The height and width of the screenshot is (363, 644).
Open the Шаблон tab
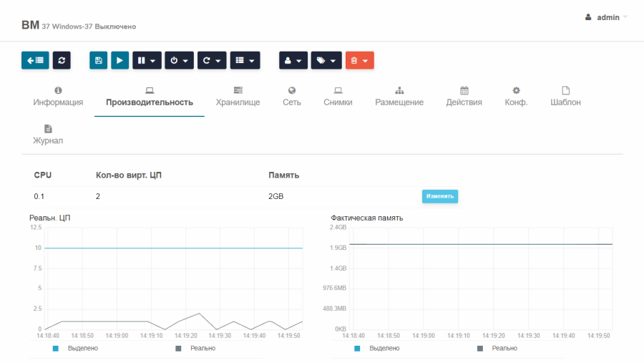565,97
